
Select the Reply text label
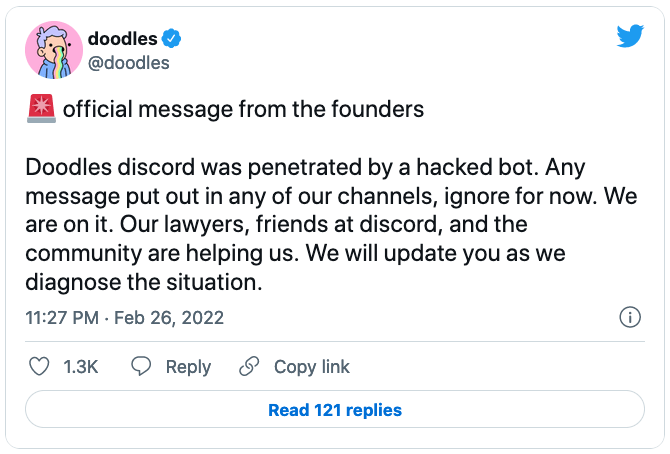tap(188, 367)
